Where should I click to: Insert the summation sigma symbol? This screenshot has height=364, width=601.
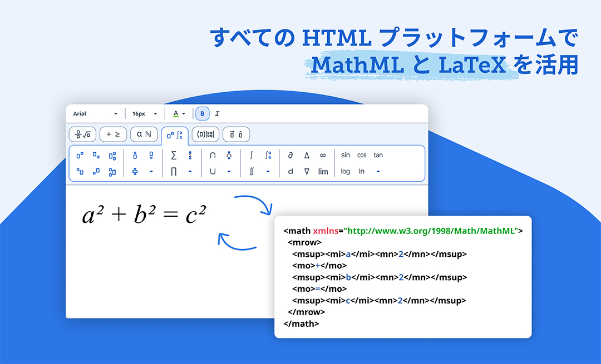[x=174, y=155]
